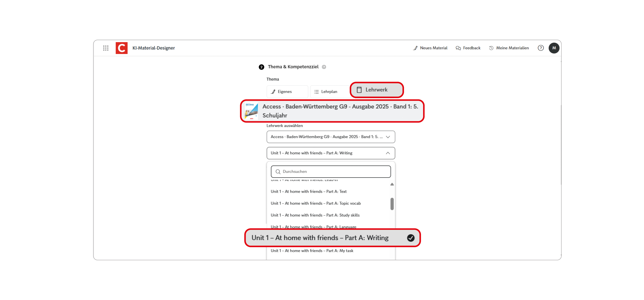Viewport: 644px width, 300px height.
Task: Click Neues Material
Action: (x=434, y=48)
